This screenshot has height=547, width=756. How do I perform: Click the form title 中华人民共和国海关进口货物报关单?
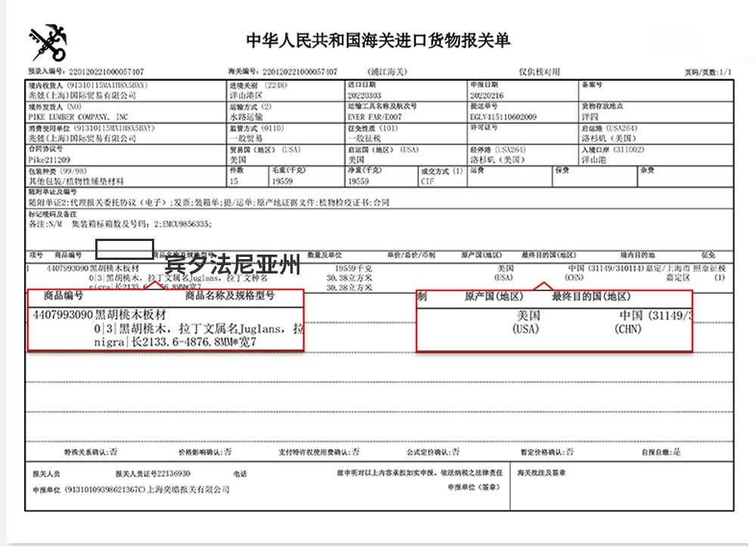(379, 40)
